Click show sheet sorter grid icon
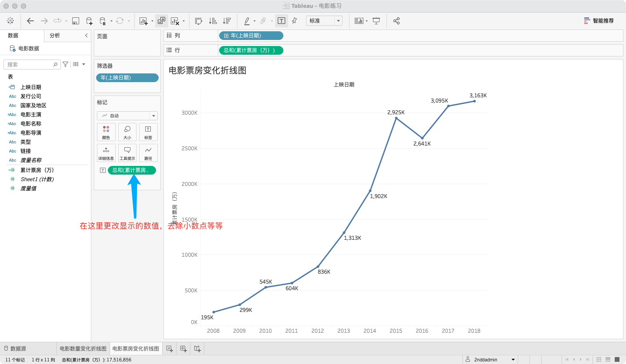626x364 pixels. pos(599,360)
